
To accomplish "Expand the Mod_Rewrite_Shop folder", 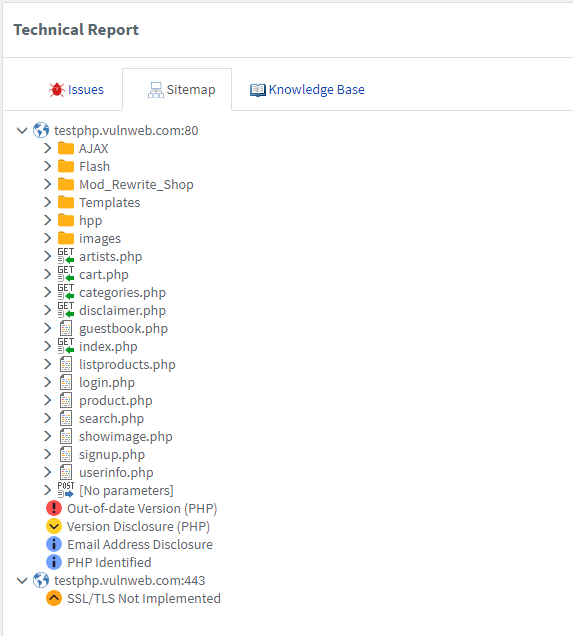I will [47, 184].
